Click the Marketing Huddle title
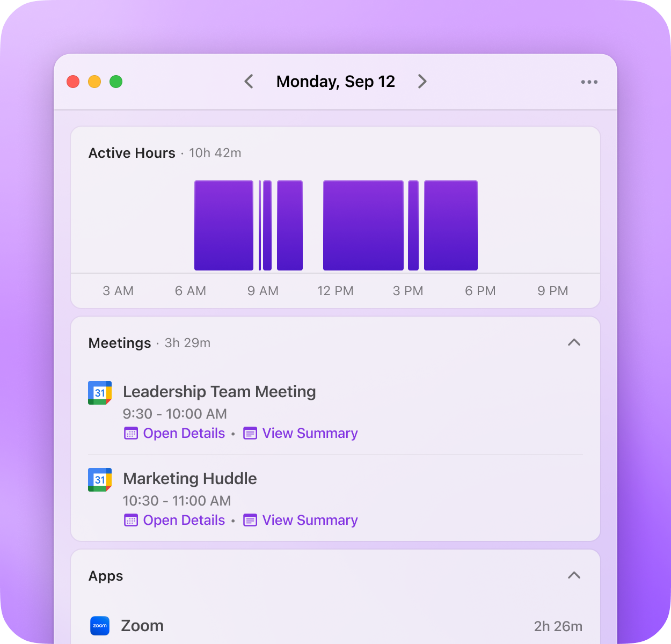The image size is (671, 644). (x=190, y=479)
